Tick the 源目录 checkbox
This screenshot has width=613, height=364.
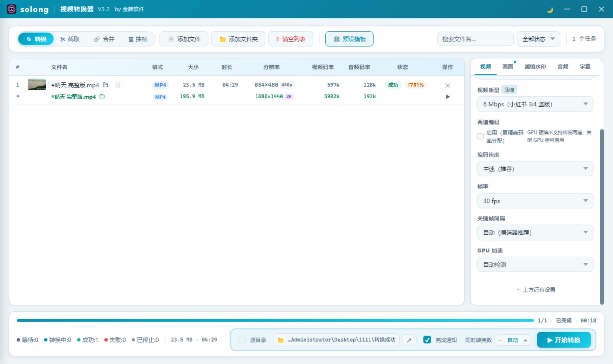click(x=242, y=340)
